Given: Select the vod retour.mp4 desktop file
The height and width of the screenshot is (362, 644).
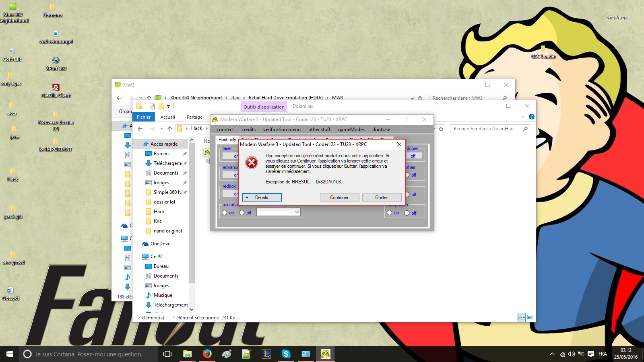Looking at the screenshot, I should [x=56, y=37].
